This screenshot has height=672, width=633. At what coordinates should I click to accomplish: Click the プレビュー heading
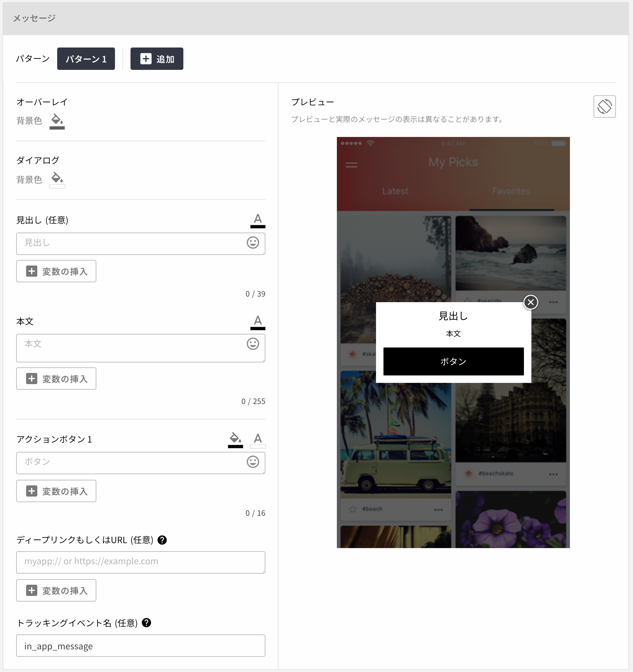313,102
